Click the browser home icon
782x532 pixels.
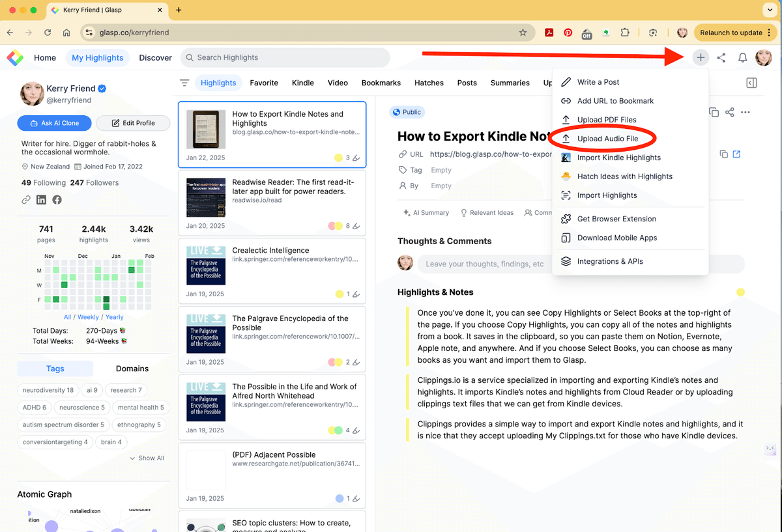pos(66,33)
